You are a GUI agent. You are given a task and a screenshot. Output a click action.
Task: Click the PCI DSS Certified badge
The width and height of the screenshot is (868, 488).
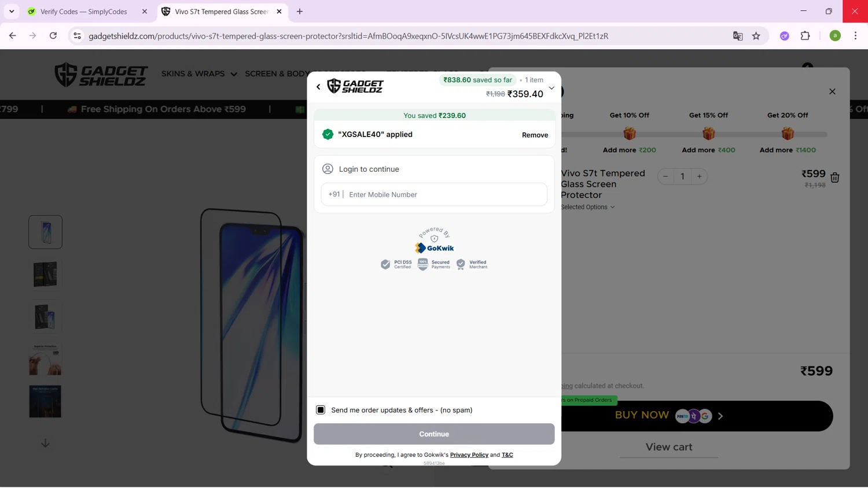(x=396, y=264)
